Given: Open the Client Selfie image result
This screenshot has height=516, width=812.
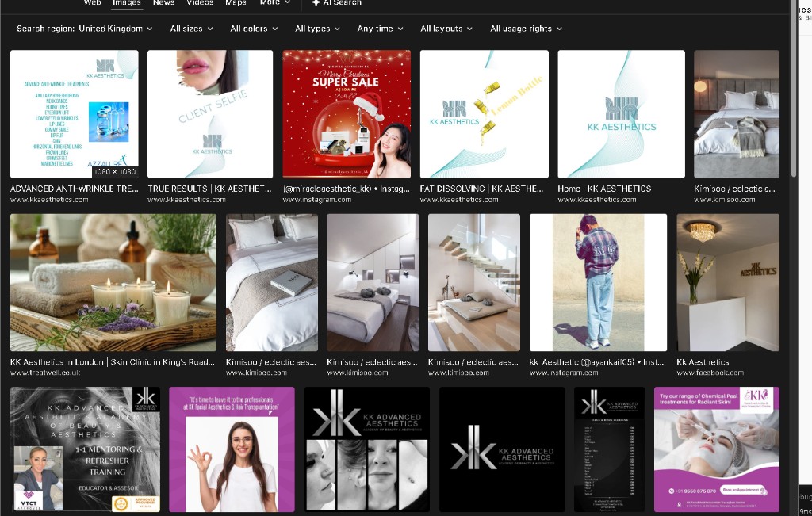Looking at the screenshot, I should pos(209,114).
